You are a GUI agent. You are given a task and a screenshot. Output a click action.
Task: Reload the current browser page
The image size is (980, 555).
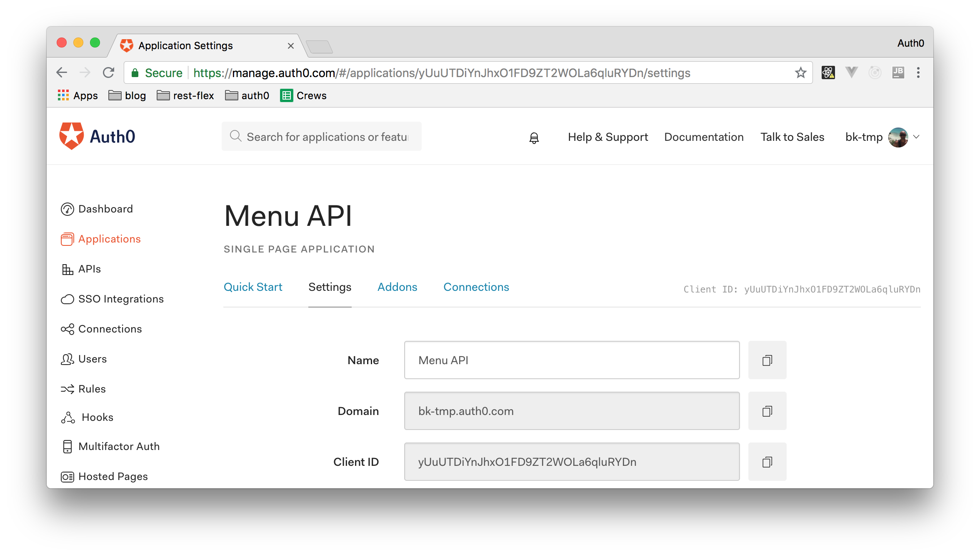(109, 73)
